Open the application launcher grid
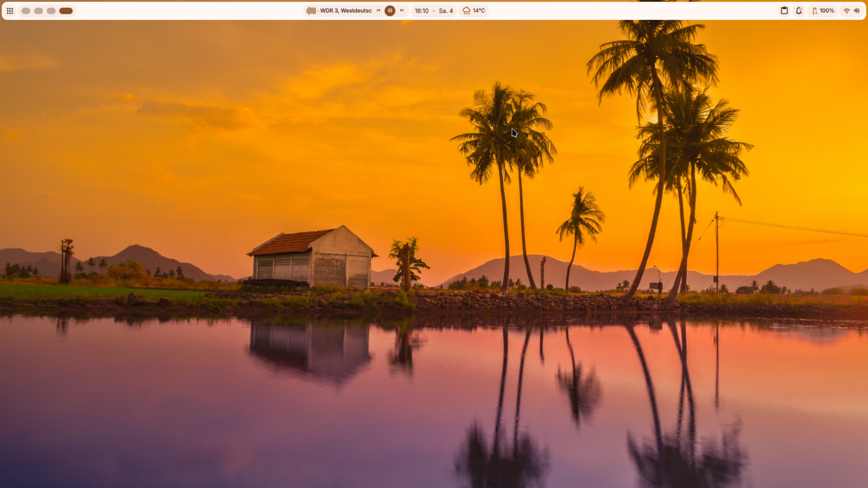The width and height of the screenshot is (868, 488). coord(10,11)
